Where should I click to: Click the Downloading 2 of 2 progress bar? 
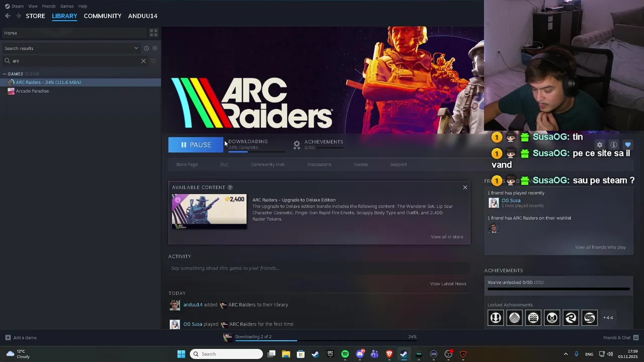click(326, 340)
